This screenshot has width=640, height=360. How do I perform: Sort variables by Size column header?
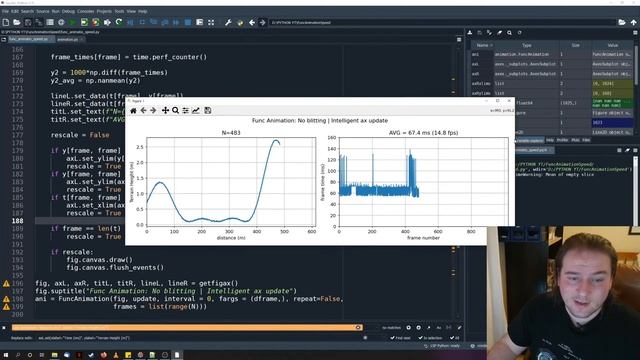(575, 45)
